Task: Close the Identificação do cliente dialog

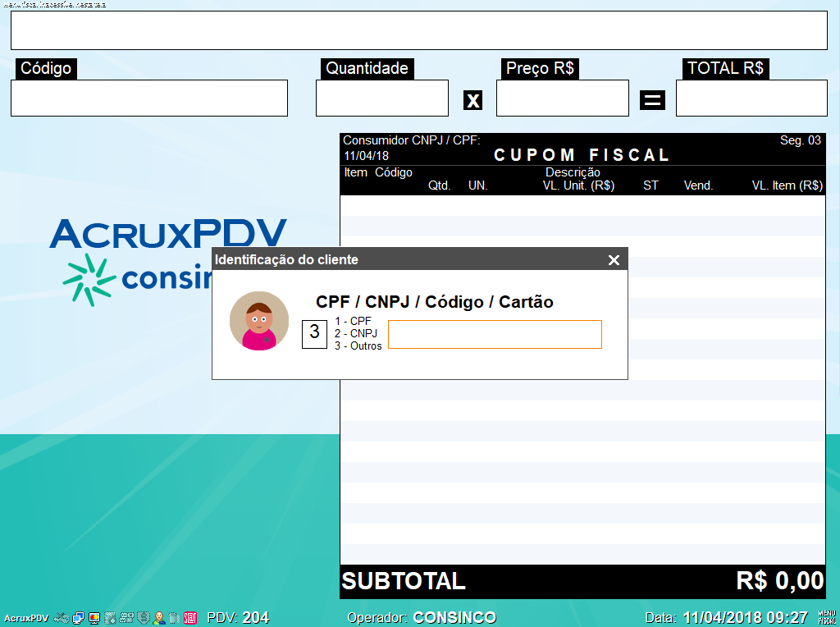Action: pos(614,259)
